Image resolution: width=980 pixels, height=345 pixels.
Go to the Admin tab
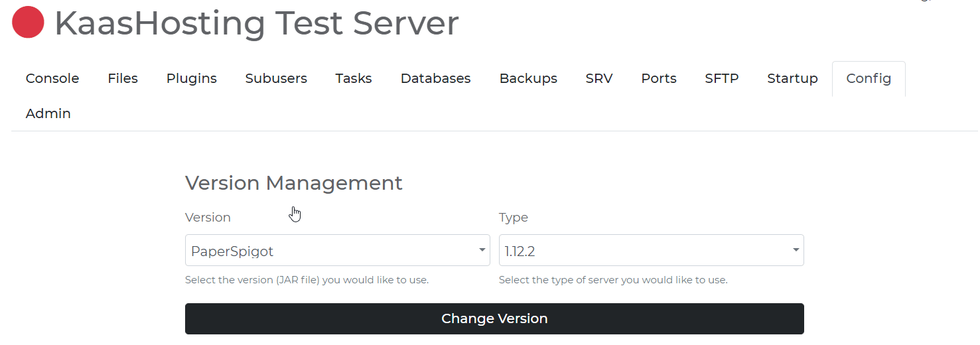pyautogui.click(x=48, y=113)
